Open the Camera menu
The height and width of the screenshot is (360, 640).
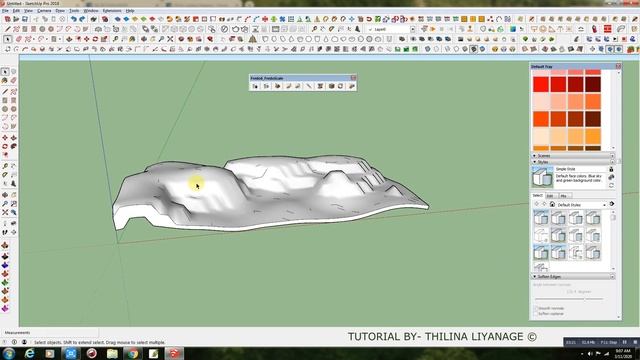44,11
